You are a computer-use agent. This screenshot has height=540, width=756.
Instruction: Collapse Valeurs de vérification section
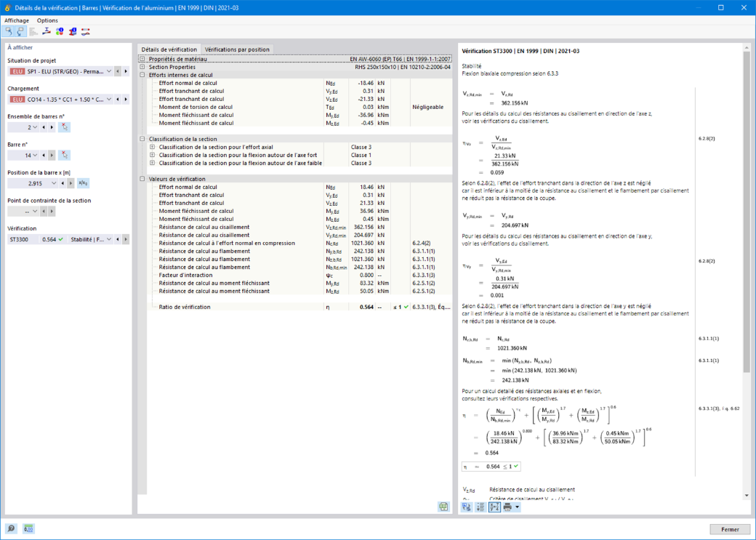[x=142, y=179]
